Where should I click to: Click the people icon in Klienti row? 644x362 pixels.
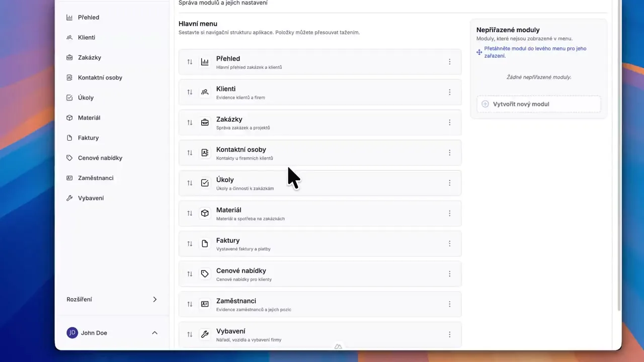point(205,92)
